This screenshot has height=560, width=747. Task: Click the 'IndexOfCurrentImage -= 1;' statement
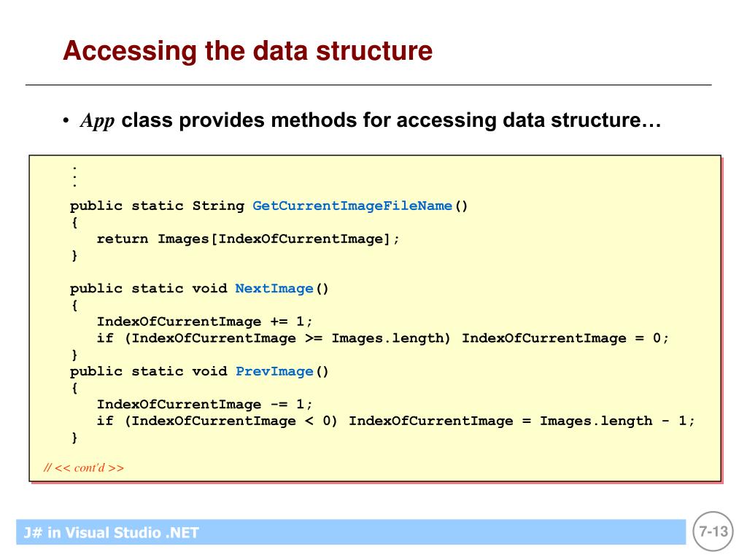click(x=204, y=405)
